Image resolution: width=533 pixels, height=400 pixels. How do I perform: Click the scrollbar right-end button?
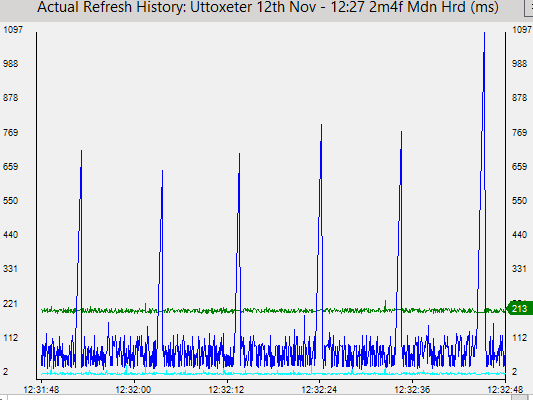(518, 398)
